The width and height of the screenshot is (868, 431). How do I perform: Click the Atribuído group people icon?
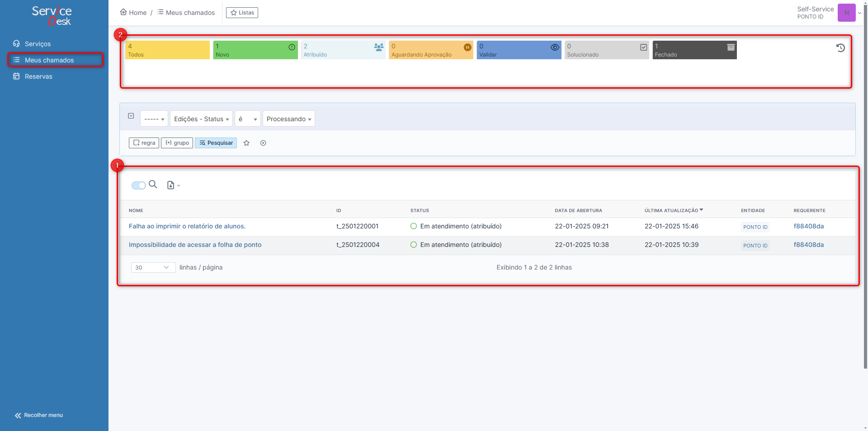point(379,47)
